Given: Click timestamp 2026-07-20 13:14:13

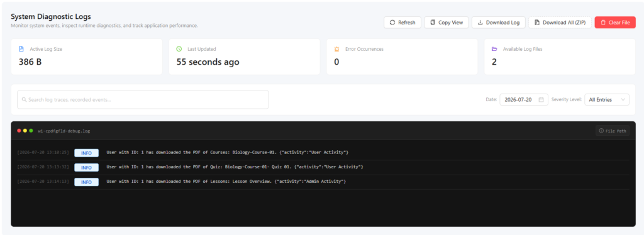Looking at the screenshot, I should coord(43,182).
